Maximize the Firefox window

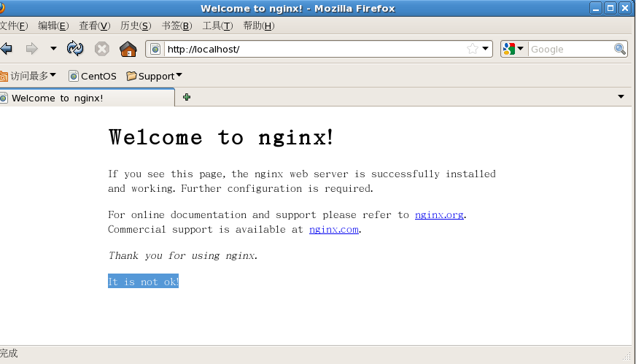(x=610, y=8)
